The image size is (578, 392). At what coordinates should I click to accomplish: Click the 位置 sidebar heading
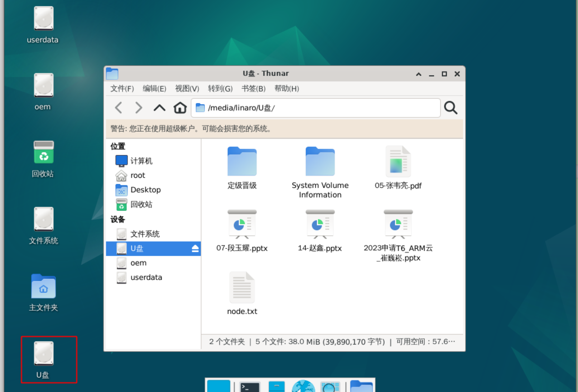[x=118, y=146]
